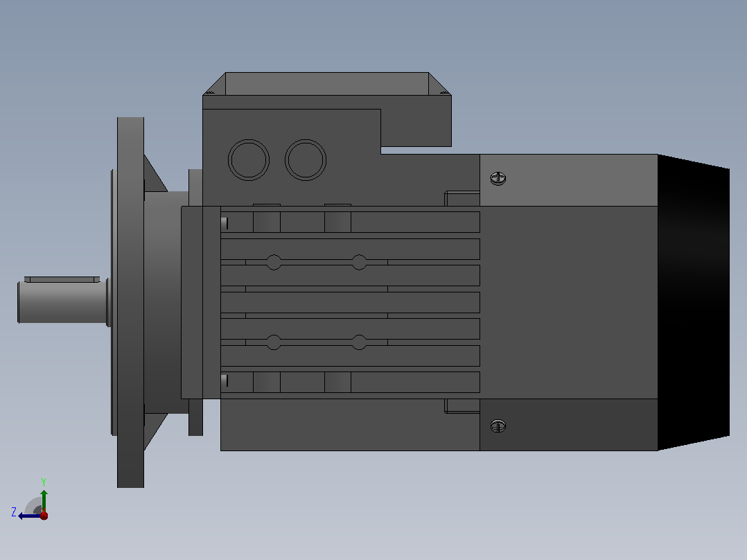
Task: Select the motor foot base block at bottom
Action: tap(350, 425)
